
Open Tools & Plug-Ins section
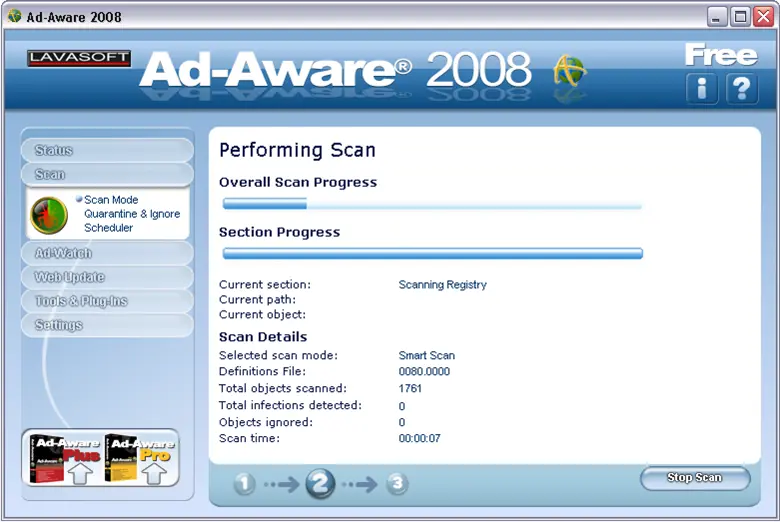(107, 301)
